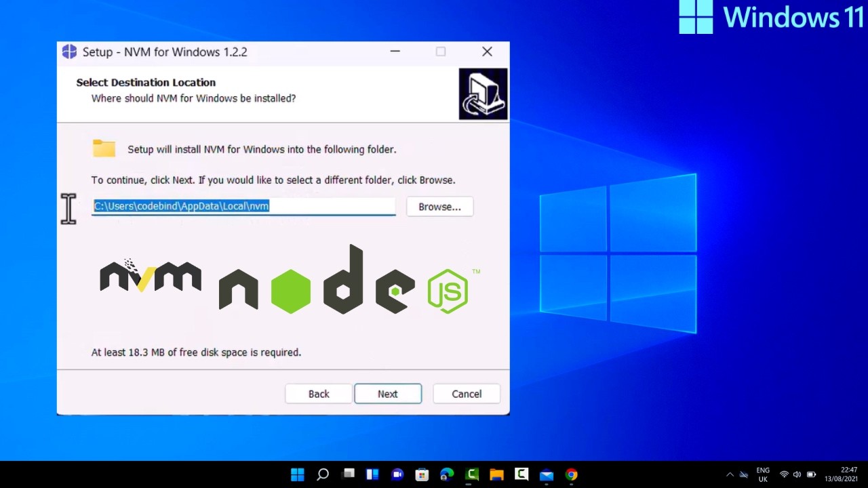Cancel the NVM for Windows setup

467,394
